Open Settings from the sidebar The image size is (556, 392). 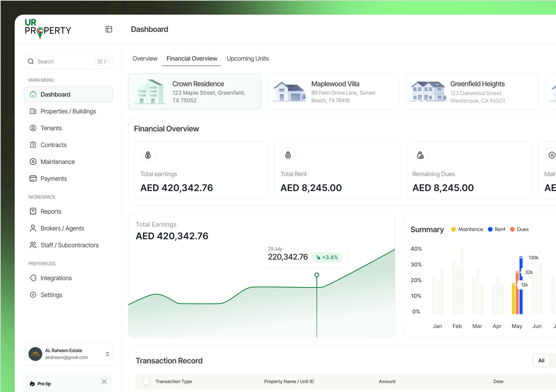click(51, 295)
